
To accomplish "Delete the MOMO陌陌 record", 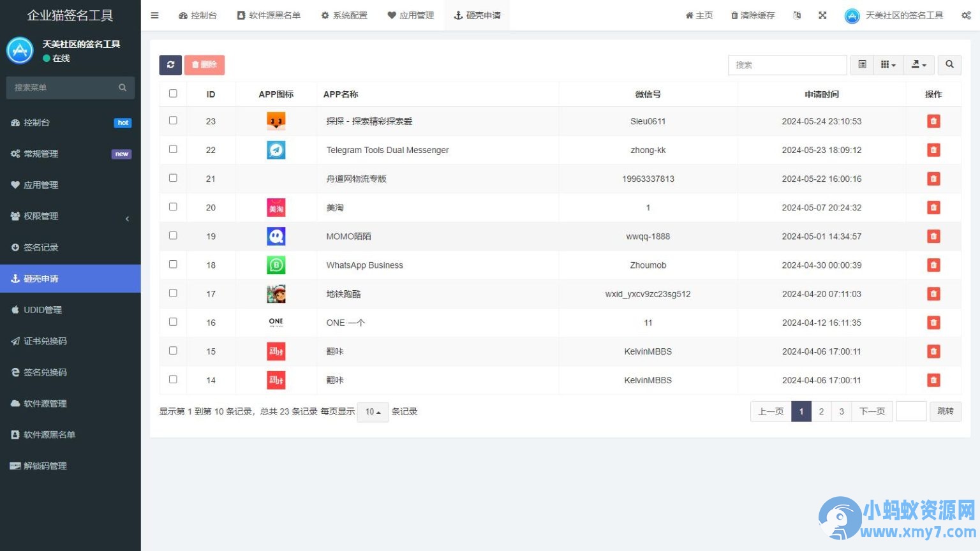I will pyautogui.click(x=933, y=236).
